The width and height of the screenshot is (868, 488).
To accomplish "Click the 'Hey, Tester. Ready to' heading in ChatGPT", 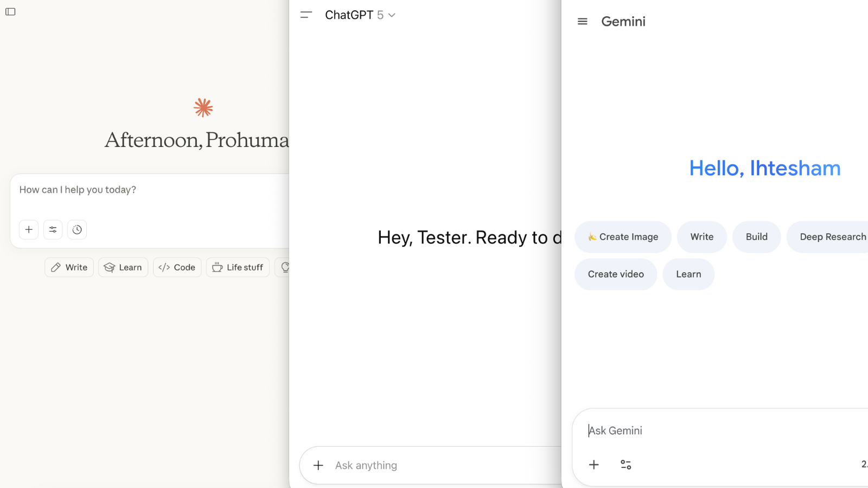I will pyautogui.click(x=470, y=237).
